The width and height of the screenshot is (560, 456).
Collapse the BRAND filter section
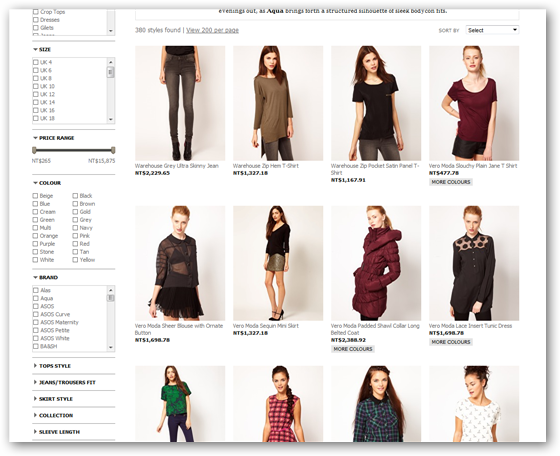tap(45, 277)
